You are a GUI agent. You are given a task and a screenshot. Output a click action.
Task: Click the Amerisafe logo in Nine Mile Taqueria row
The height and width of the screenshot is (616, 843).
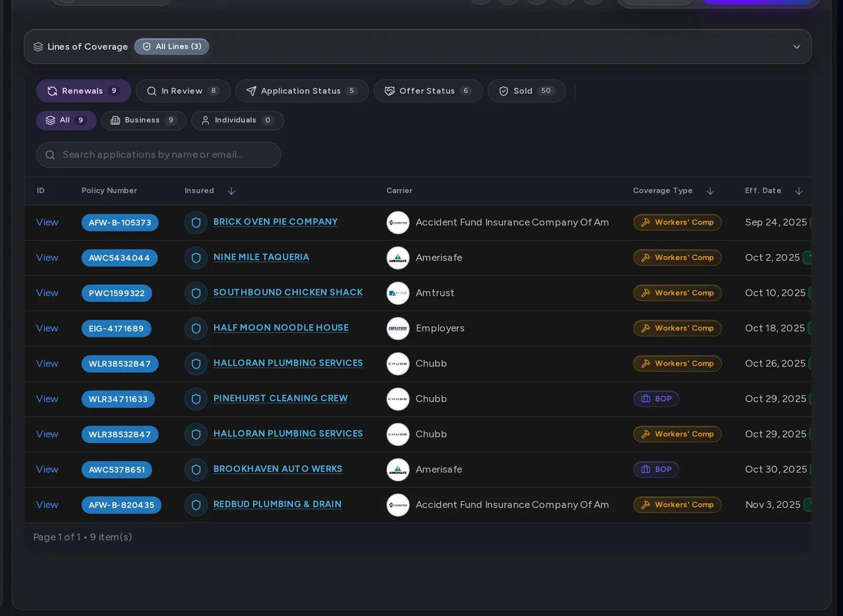coord(398,258)
